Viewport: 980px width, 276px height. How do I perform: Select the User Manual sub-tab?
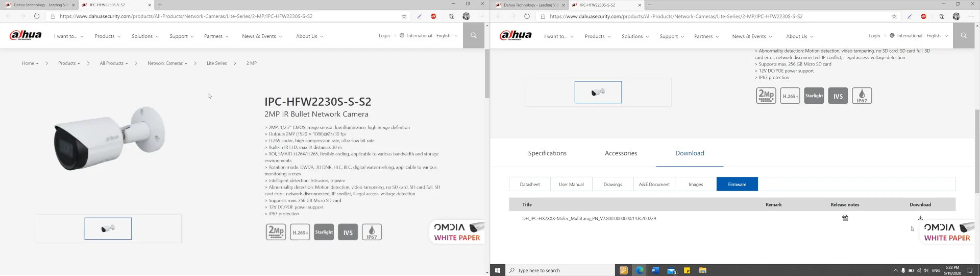click(x=571, y=184)
